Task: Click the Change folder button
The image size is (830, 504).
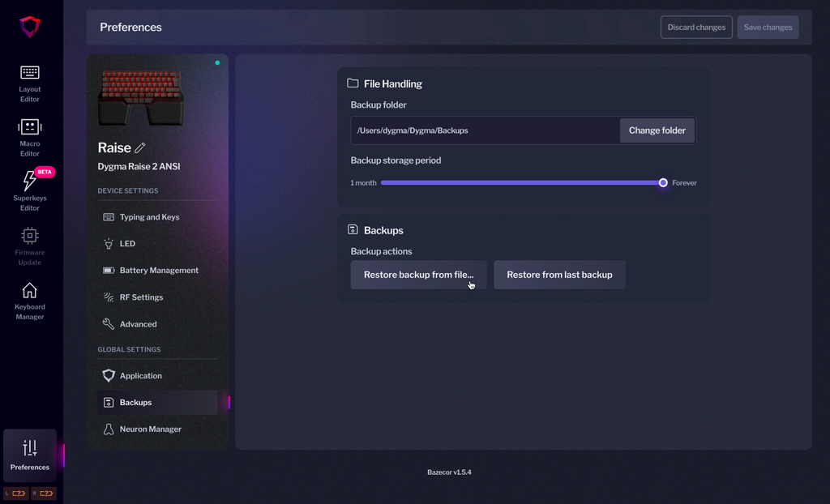Action: 657,130
